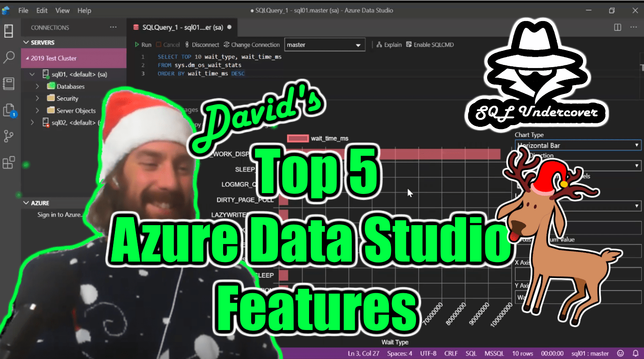Screen dimensions: 644x359
Task: Click the "wait_time_ms" legend label
Action: tap(330, 138)
